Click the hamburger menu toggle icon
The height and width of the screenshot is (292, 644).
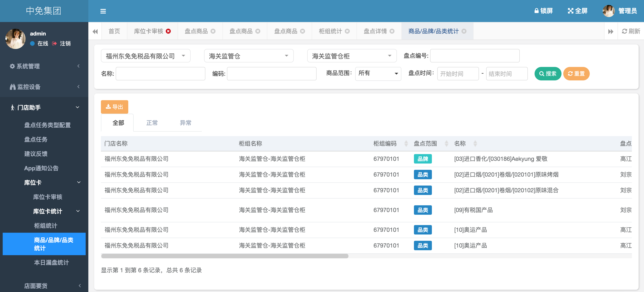coord(103,11)
